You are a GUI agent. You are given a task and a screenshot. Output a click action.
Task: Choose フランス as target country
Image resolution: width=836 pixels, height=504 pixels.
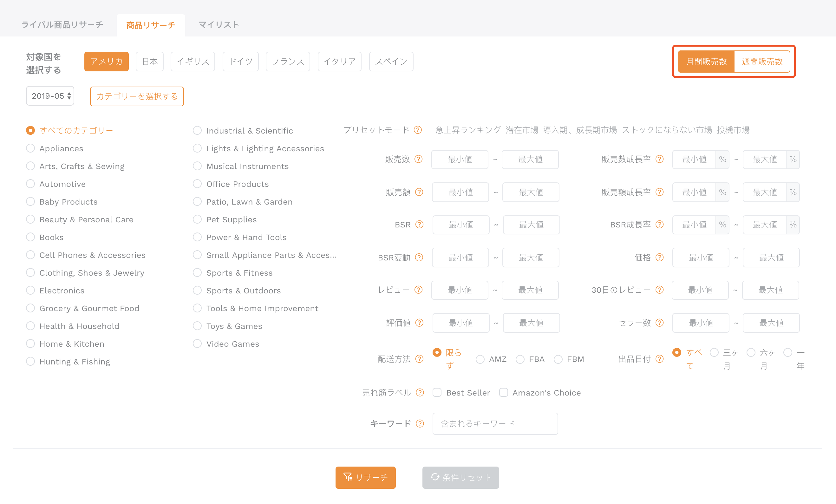[x=288, y=62]
